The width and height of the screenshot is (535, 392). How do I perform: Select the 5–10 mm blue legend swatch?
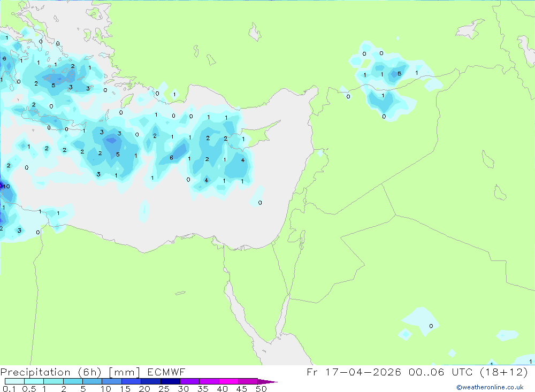point(93,381)
